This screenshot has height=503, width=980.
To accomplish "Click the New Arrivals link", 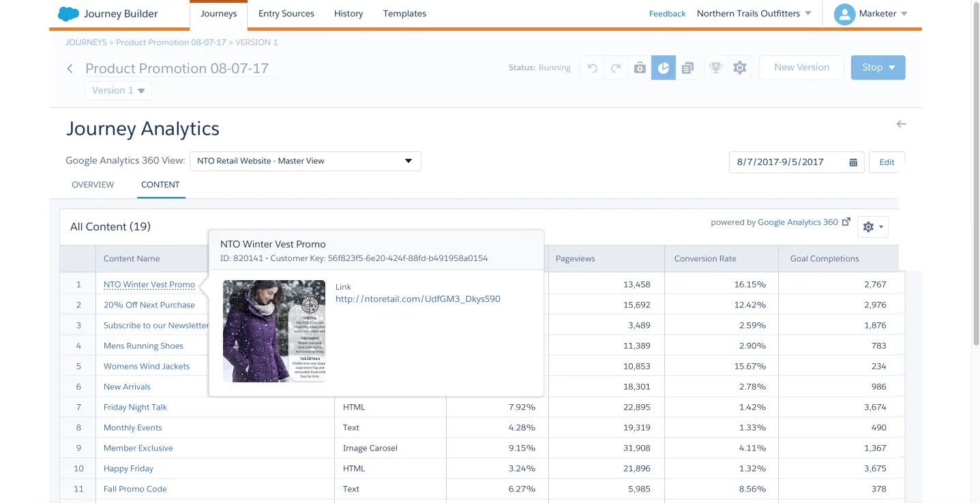I will pyautogui.click(x=127, y=386).
